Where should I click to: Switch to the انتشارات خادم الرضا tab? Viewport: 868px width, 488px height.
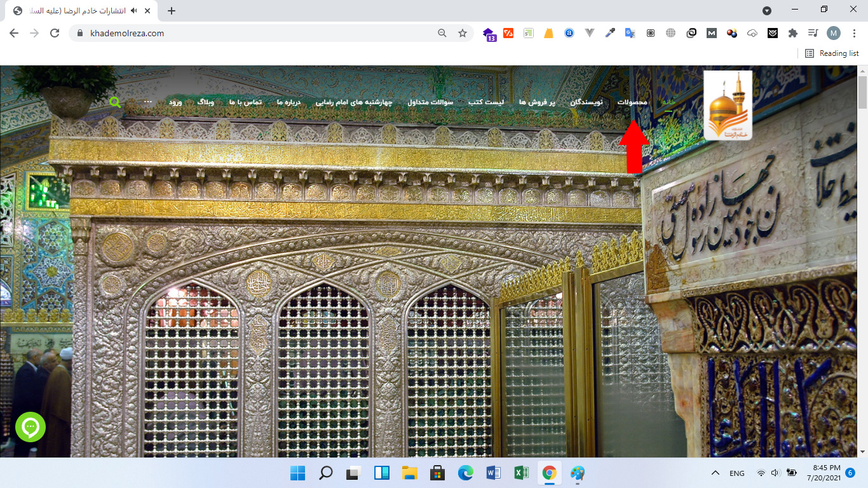coord(76,10)
